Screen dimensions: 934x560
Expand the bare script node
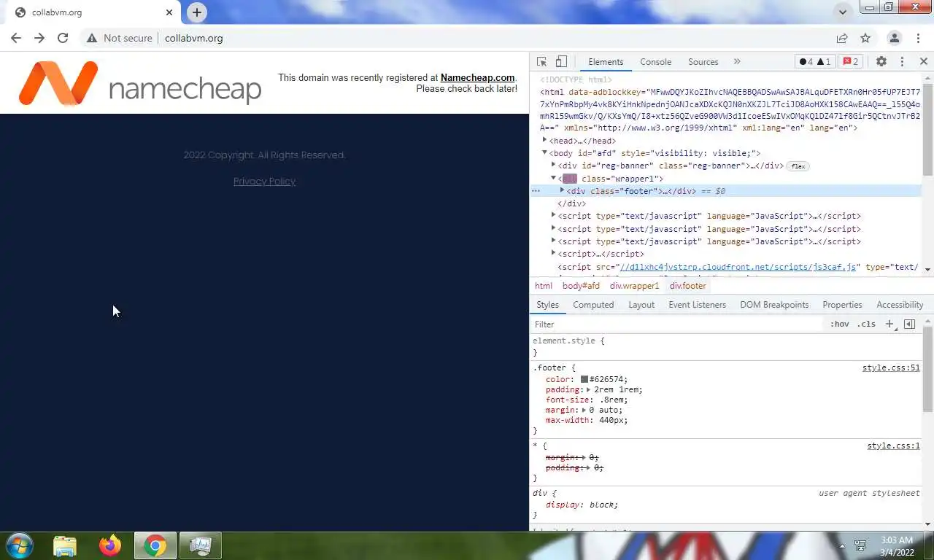[x=553, y=254]
